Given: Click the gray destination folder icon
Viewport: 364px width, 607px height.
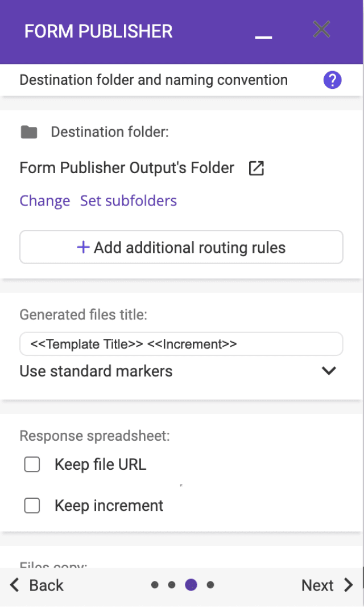Looking at the screenshot, I should pyautogui.click(x=29, y=133).
